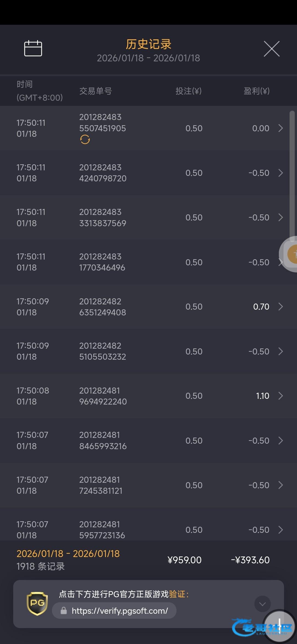Tap the date range 2026/01/18 header subtitle

pyautogui.click(x=148, y=58)
